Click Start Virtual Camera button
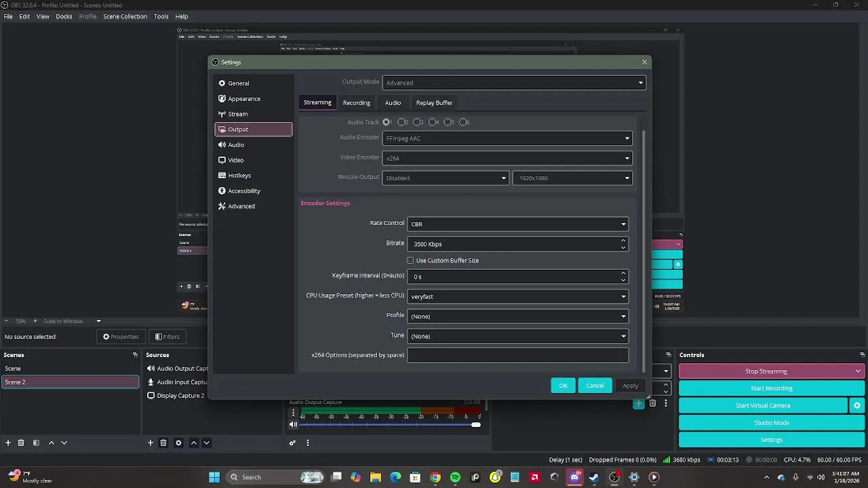The height and width of the screenshot is (488, 868). tap(763, 405)
